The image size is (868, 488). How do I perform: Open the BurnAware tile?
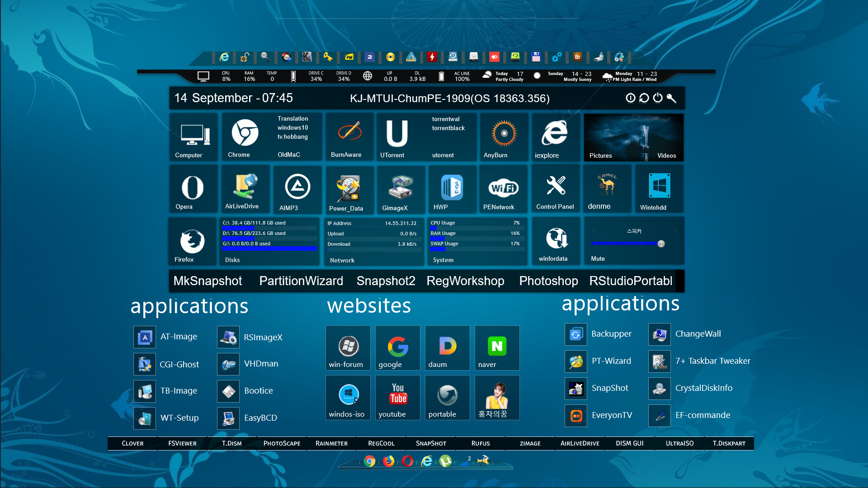pos(349,137)
